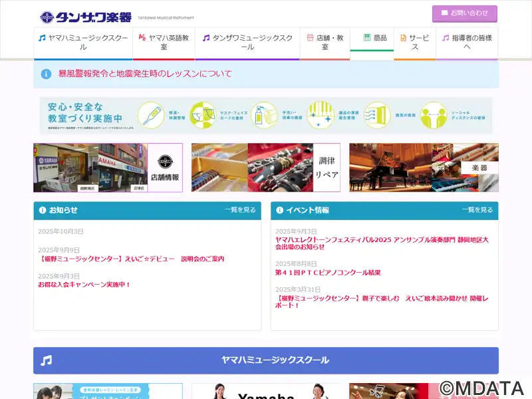Click the 店舗情報 store photo banner
Screen dimensions: 532x399
[x=108, y=168]
